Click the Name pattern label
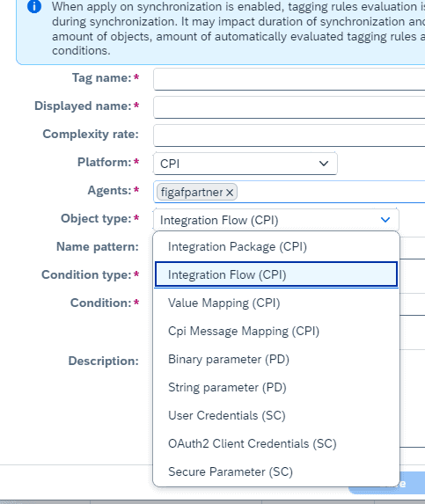The width and height of the screenshot is (425, 504). coord(98,246)
